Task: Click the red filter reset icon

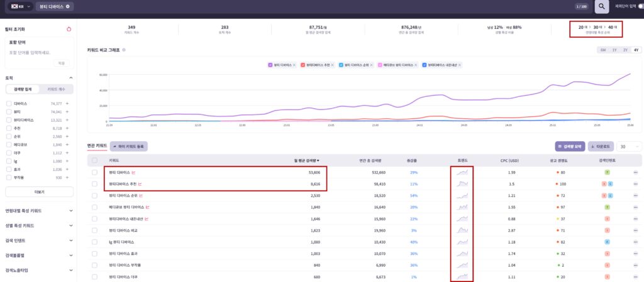Action: [69, 29]
